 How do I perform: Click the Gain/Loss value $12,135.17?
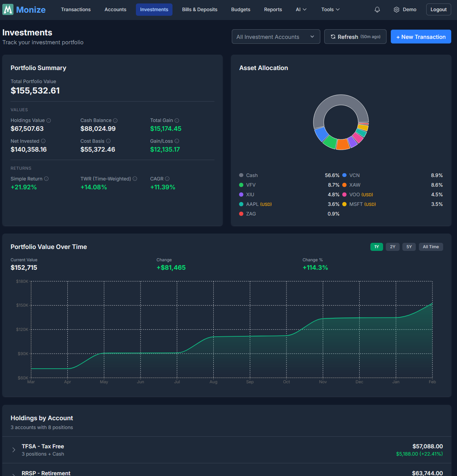[165, 149]
